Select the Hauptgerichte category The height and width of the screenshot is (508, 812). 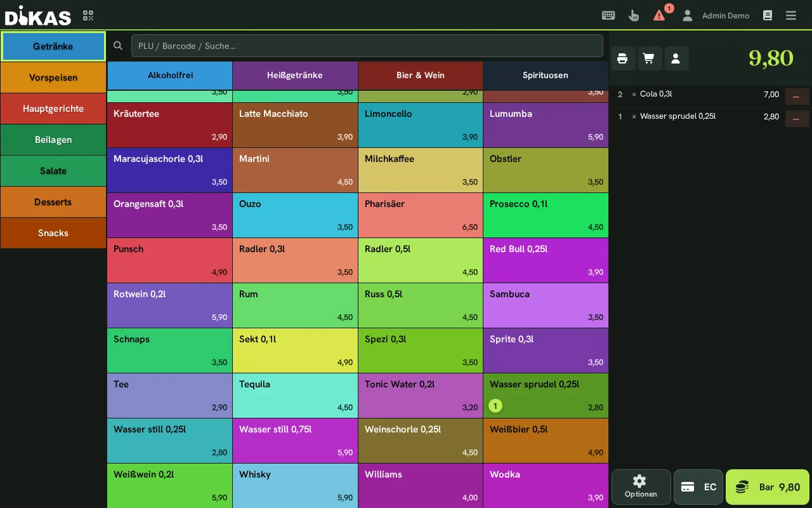coord(53,109)
